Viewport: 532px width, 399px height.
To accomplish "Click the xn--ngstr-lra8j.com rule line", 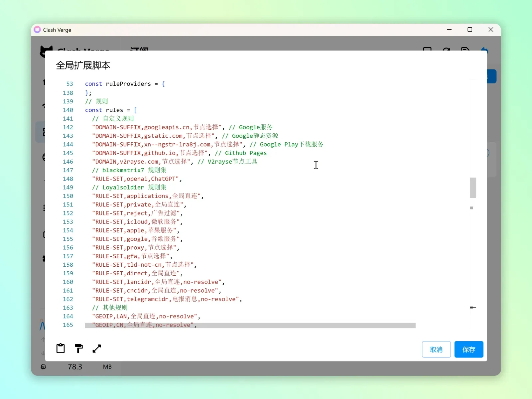I will click(208, 144).
